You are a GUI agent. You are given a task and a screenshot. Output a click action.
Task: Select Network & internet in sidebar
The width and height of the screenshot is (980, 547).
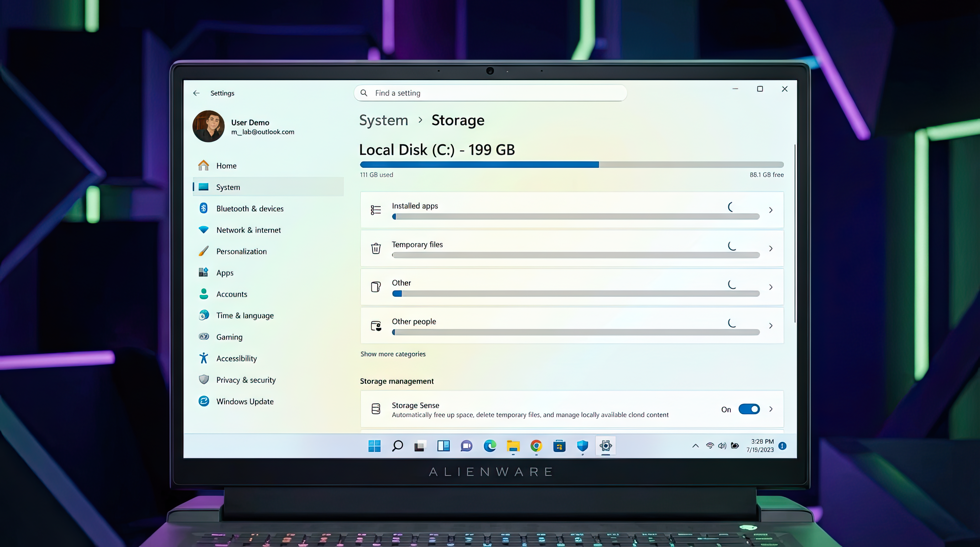click(249, 230)
